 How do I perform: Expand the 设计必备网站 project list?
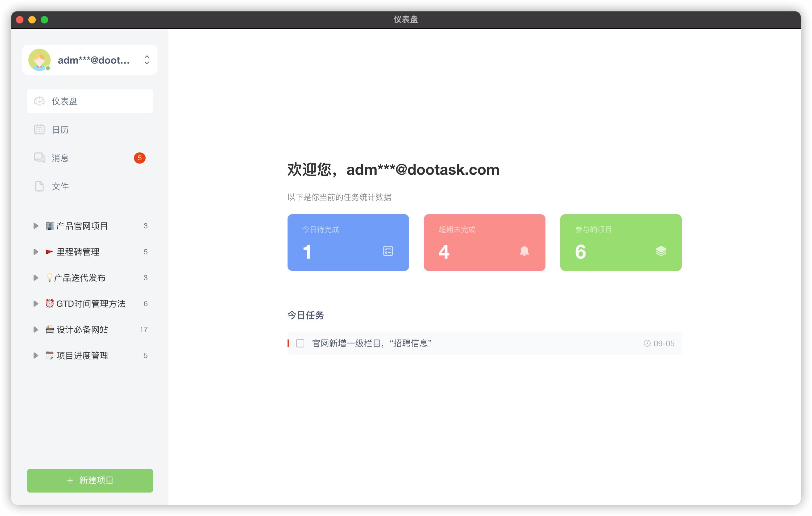[x=36, y=330]
